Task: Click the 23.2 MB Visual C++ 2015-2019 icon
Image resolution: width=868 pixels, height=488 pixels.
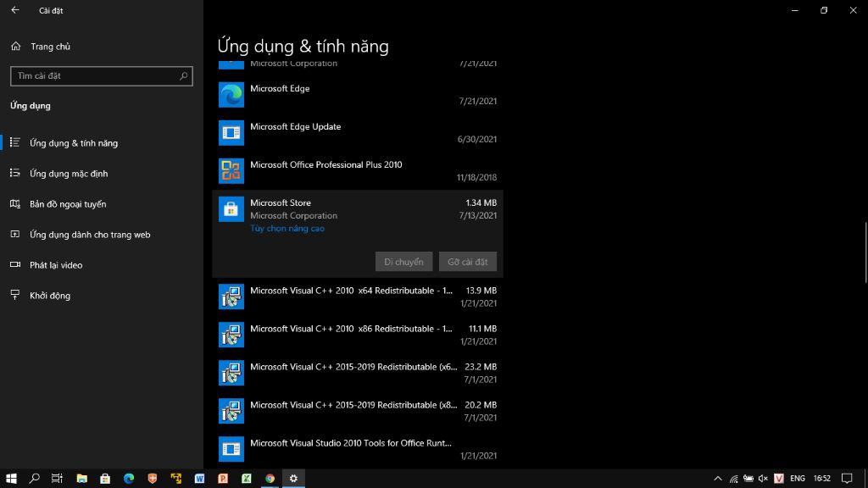Action: click(x=231, y=373)
